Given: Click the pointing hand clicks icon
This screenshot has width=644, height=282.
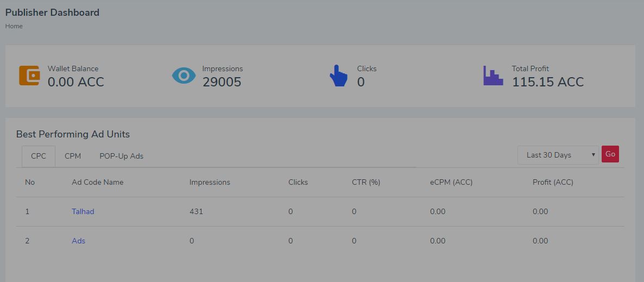Looking at the screenshot, I should [x=338, y=76].
